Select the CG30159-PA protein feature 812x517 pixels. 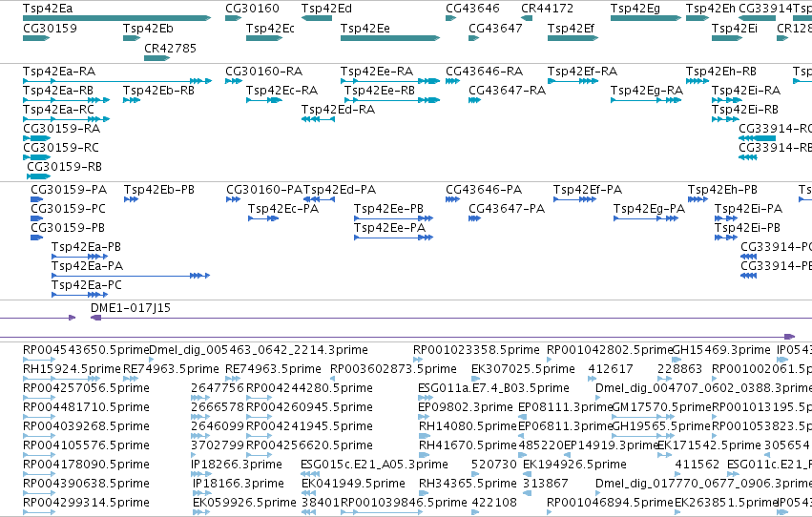coord(37,199)
